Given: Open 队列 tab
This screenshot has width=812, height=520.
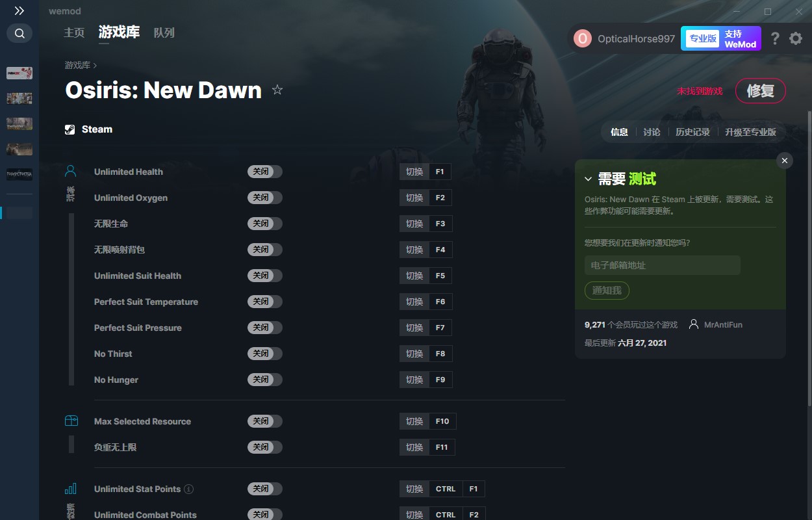Looking at the screenshot, I should (164, 32).
